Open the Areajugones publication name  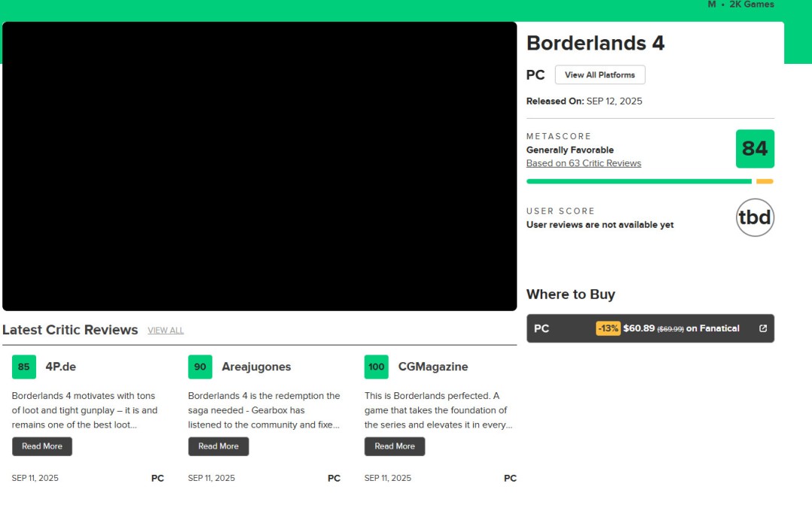(x=256, y=367)
